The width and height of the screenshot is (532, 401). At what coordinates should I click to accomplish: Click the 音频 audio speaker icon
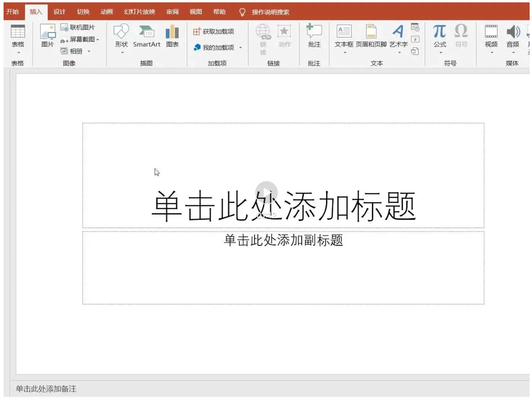pos(513,32)
